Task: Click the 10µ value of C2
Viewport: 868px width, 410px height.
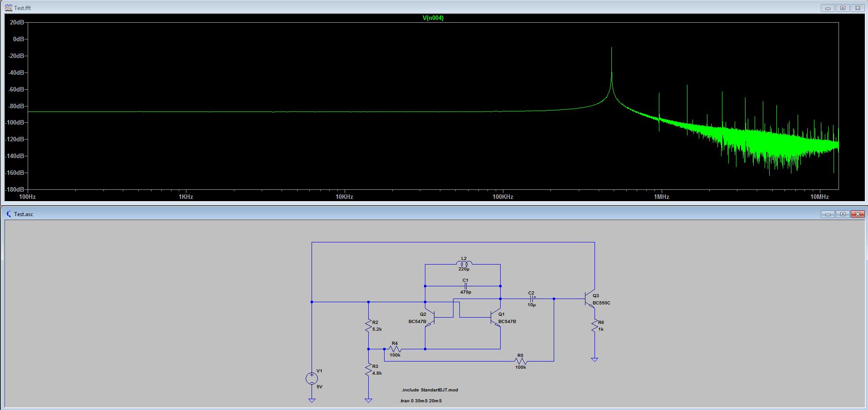Action: (532, 305)
